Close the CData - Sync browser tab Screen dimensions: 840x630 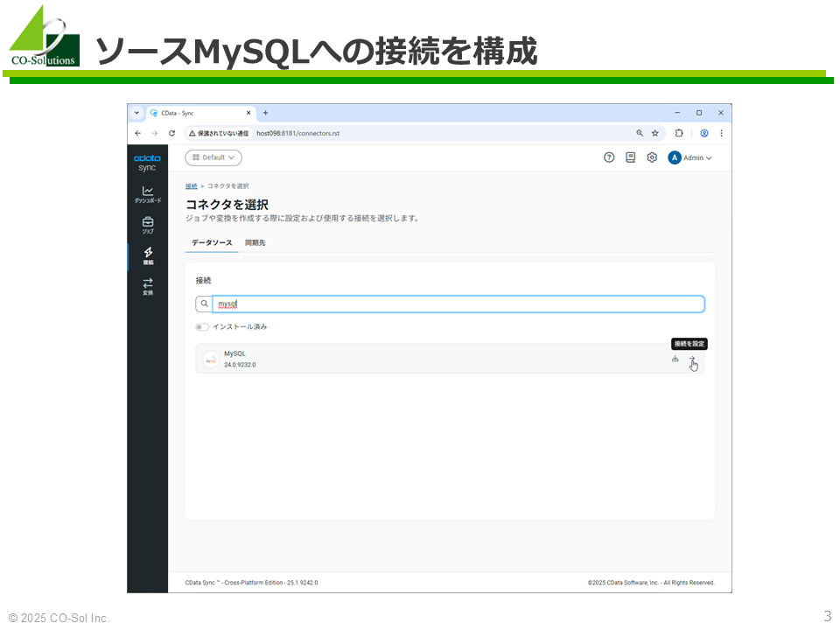click(x=248, y=113)
